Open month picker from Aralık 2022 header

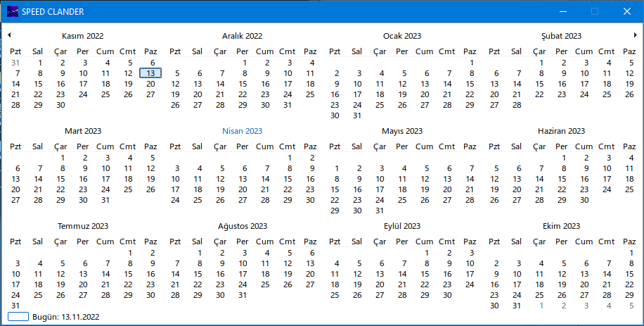pyautogui.click(x=243, y=36)
